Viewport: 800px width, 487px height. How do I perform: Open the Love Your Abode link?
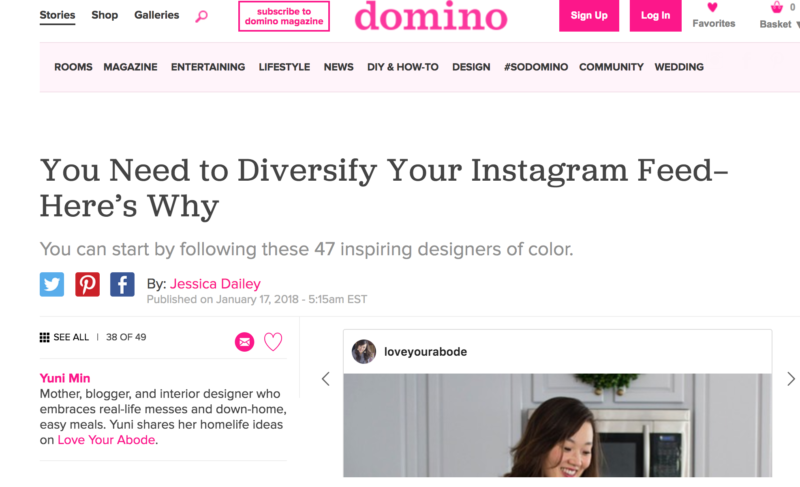pyautogui.click(x=106, y=440)
